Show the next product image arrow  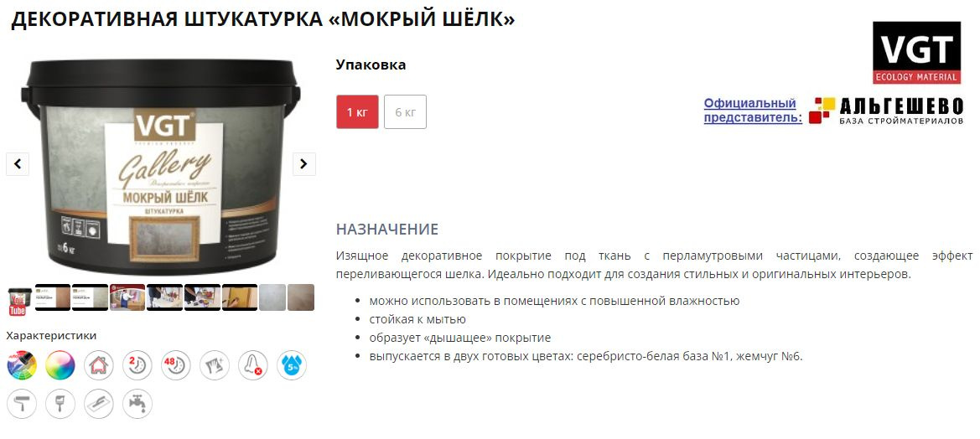coord(303,164)
